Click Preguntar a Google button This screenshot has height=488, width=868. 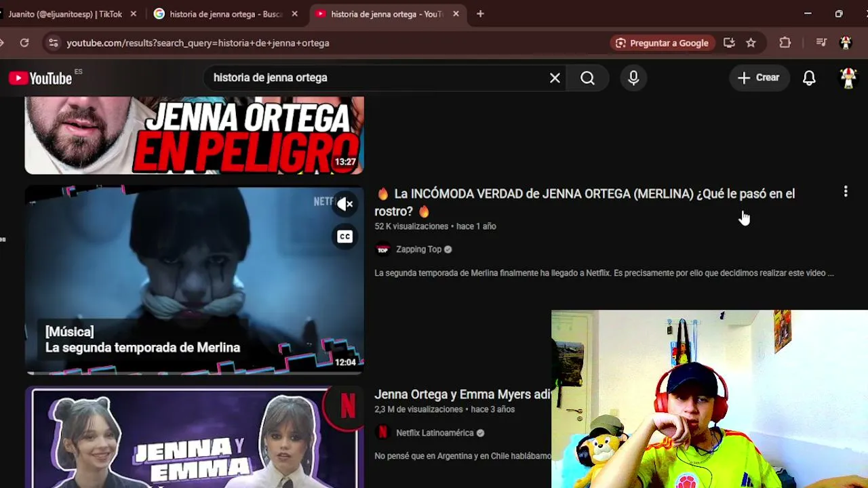pos(662,43)
